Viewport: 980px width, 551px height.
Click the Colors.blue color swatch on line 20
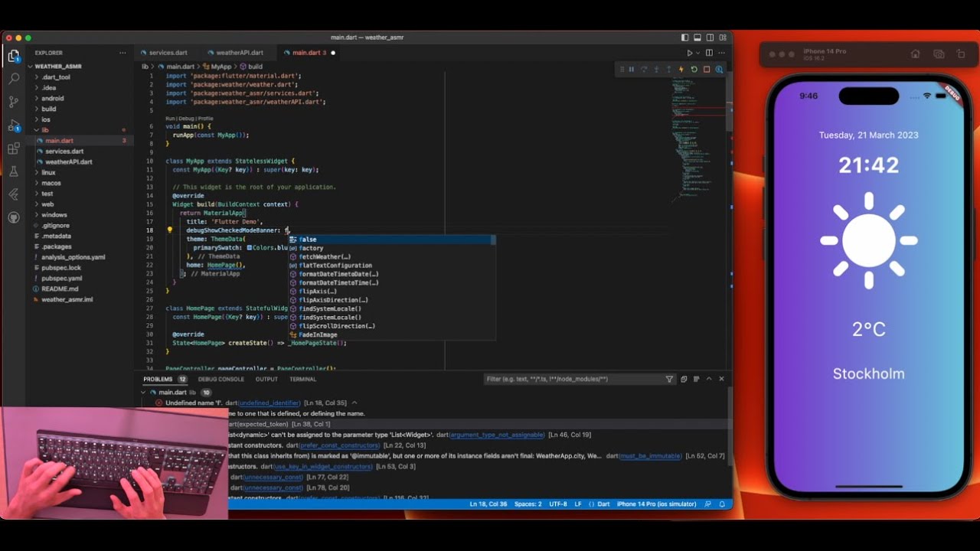[x=250, y=248]
